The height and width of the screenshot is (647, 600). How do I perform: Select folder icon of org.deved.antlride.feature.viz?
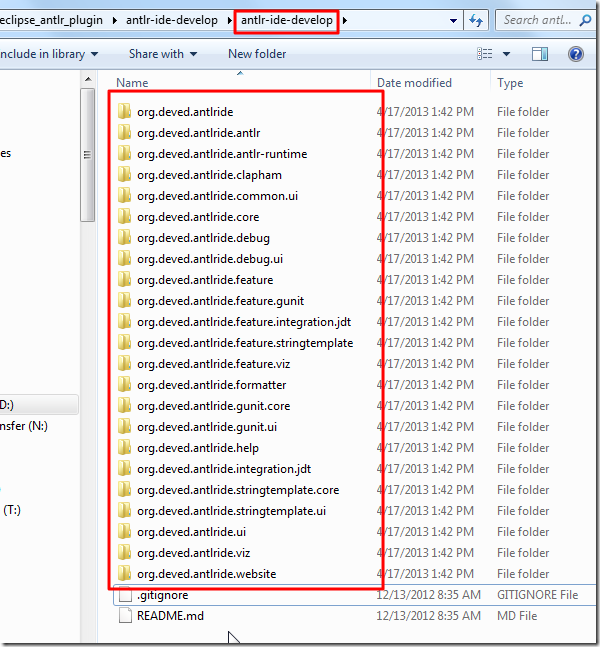[x=124, y=364]
